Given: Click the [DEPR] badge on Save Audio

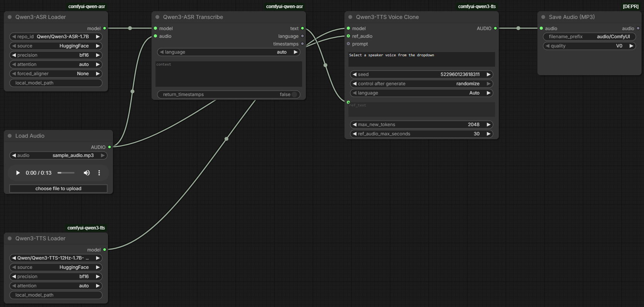Looking at the screenshot, I should click(x=630, y=7).
